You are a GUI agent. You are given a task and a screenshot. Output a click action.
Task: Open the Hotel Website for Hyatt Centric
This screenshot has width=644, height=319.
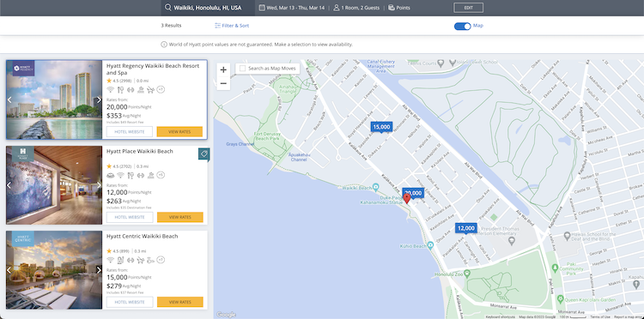(130, 302)
